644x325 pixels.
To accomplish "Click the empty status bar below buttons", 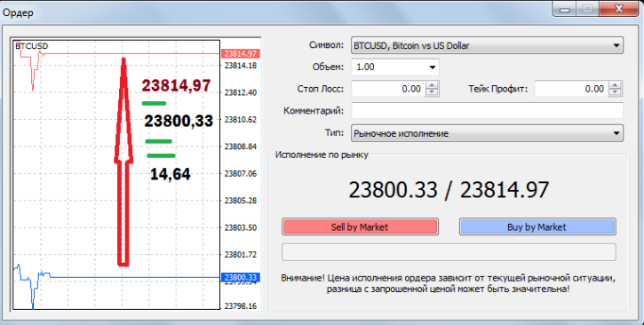I will point(449,252).
